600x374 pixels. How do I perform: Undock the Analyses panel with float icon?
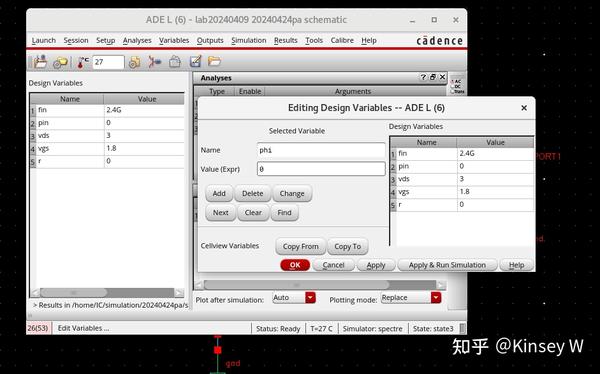point(433,77)
